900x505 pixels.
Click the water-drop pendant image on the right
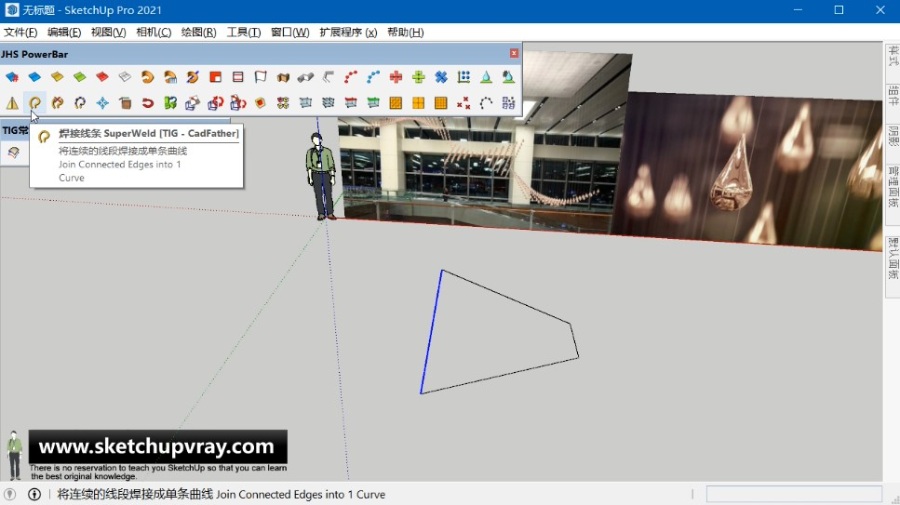coord(747,171)
